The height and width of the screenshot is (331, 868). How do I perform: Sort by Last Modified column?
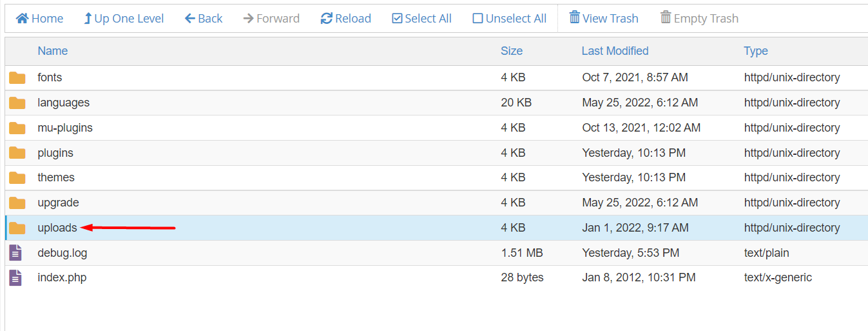(615, 51)
